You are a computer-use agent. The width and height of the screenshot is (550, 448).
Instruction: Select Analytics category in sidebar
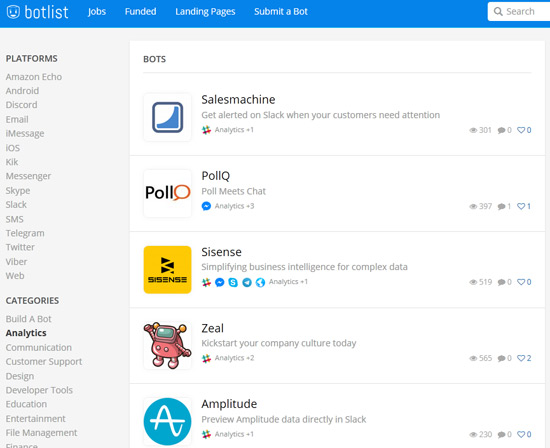[x=26, y=333]
